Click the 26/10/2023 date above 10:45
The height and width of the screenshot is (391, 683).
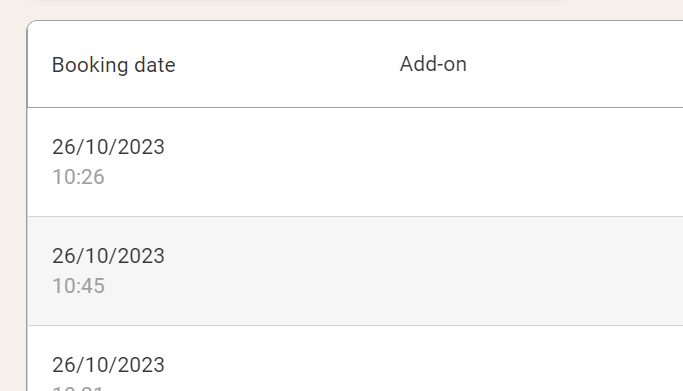tap(108, 256)
